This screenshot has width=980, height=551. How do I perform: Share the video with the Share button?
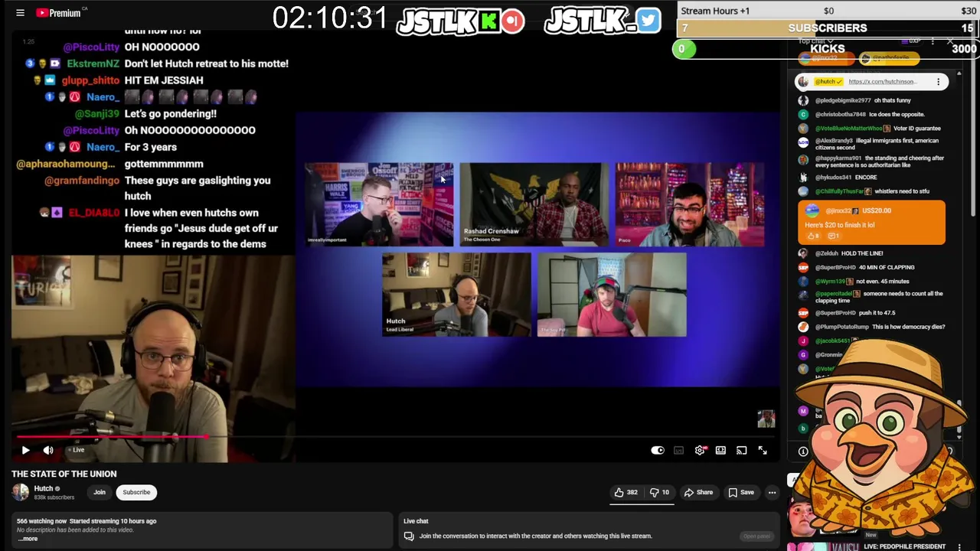point(698,492)
